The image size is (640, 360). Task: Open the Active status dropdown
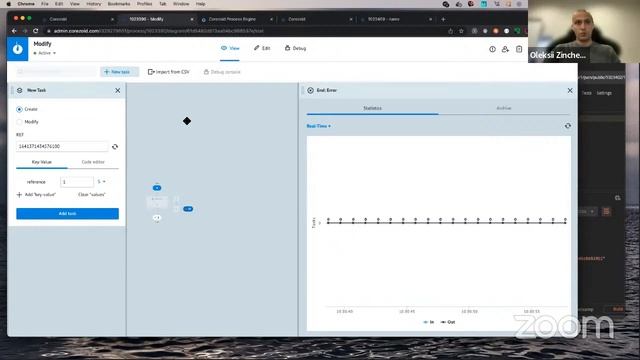45,53
